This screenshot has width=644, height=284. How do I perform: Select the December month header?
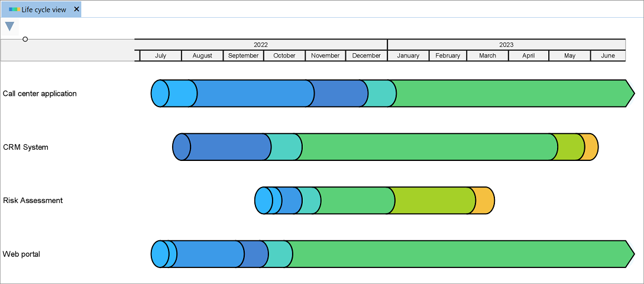pyautogui.click(x=366, y=56)
